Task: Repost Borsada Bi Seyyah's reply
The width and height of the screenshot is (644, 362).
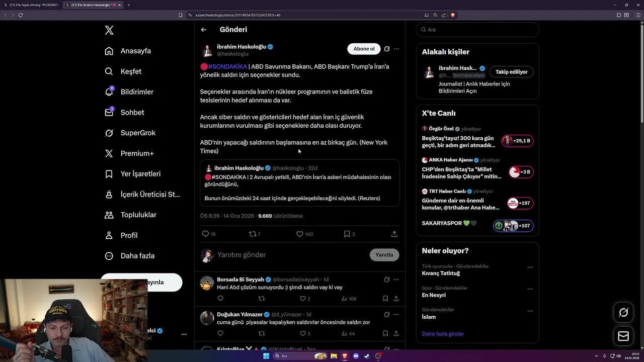Action: 262,299
